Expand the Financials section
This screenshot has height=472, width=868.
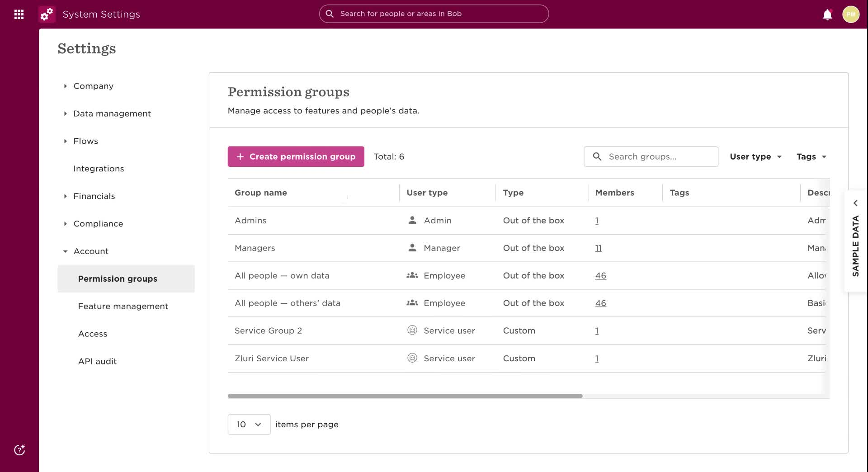[x=65, y=196]
